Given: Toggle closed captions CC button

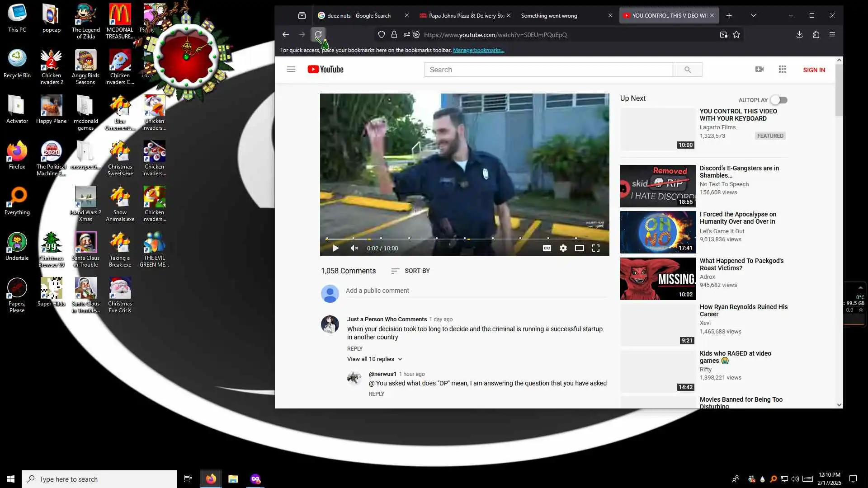Looking at the screenshot, I should point(547,248).
